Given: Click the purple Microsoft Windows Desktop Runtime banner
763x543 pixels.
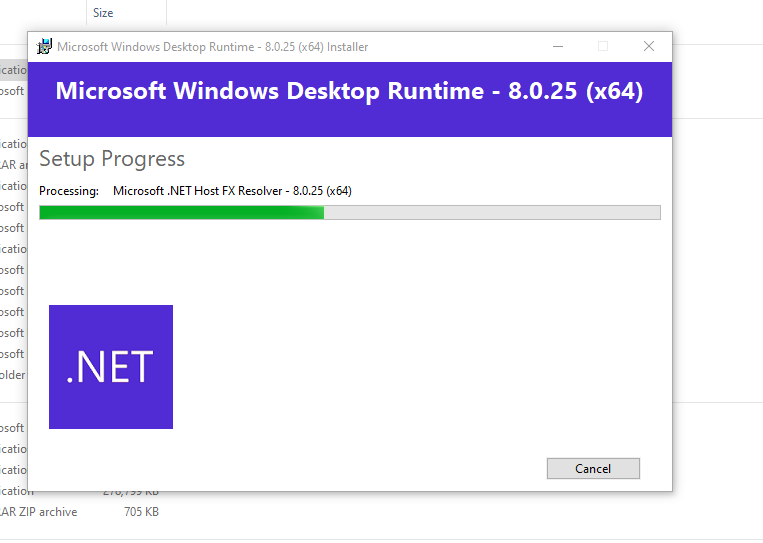Looking at the screenshot, I should click(x=349, y=98).
